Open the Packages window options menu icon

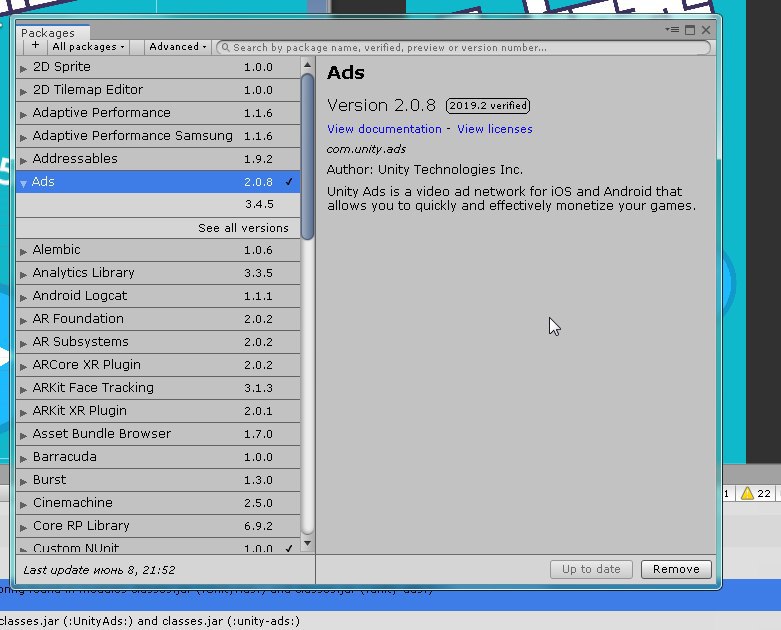point(672,30)
